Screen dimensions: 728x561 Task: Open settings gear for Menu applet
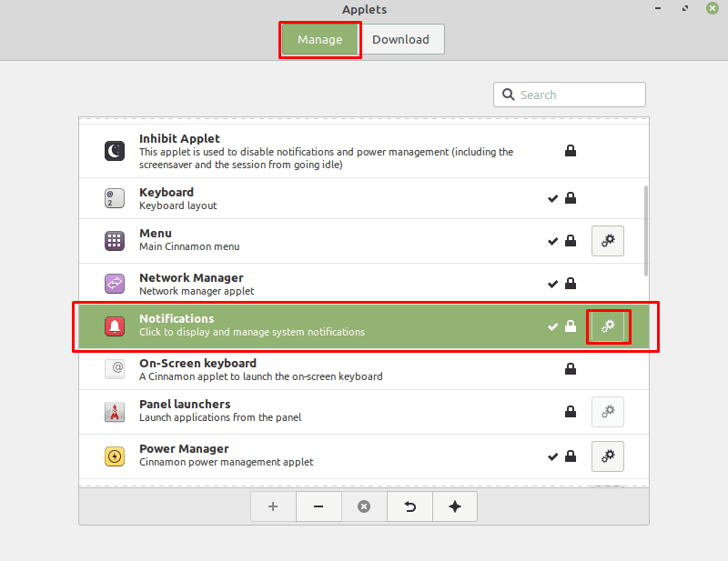(608, 241)
